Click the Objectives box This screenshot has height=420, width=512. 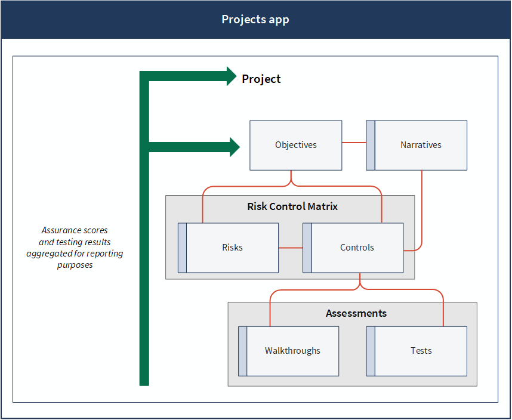296,145
